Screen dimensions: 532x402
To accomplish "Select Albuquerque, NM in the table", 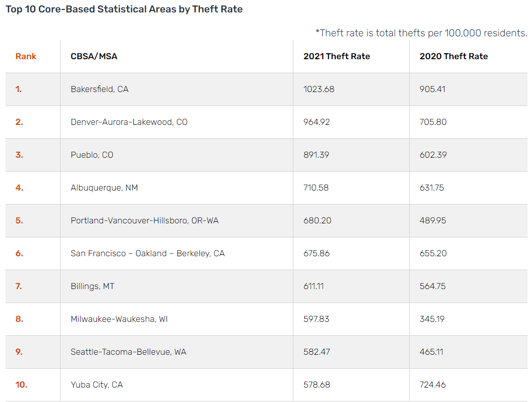I will click(104, 188).
